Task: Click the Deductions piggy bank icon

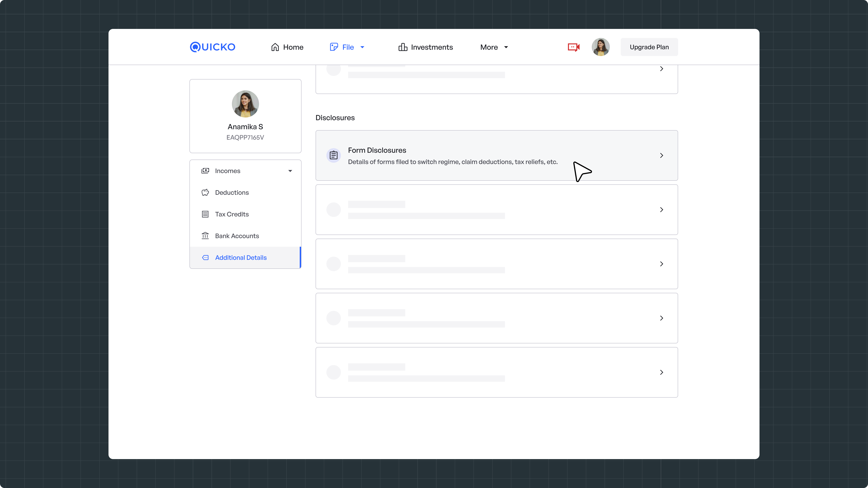Action: coord(205,193)
